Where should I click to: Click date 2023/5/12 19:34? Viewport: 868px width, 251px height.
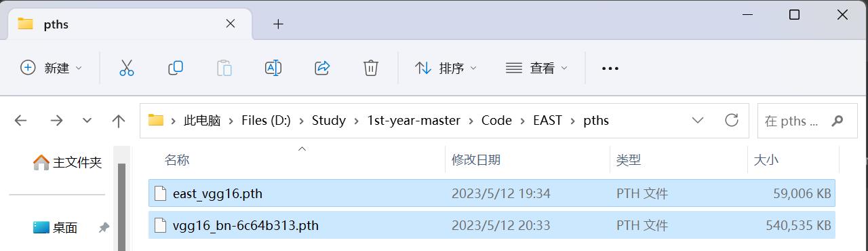(x=500, y=194)
